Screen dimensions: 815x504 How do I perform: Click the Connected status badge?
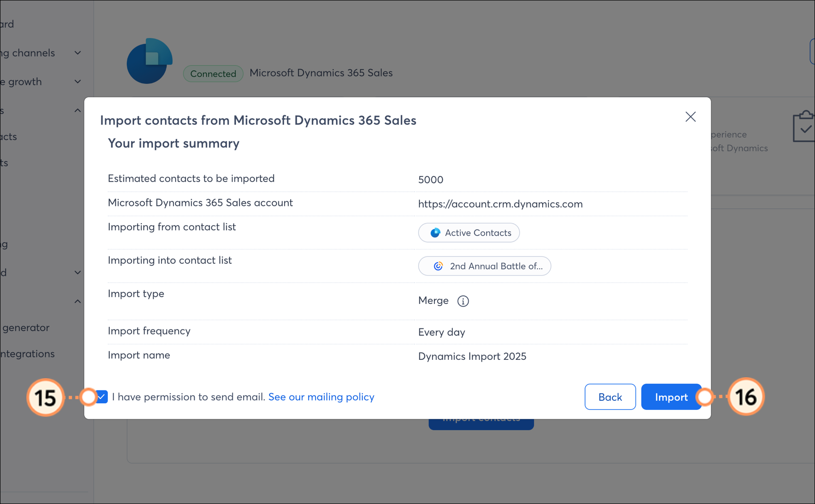pyautogui.click(x=213, y=74)
